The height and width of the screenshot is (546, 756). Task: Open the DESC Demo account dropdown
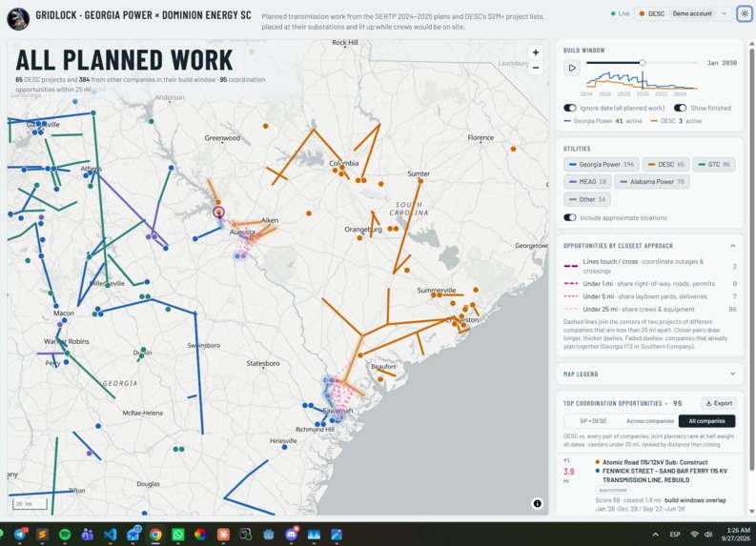click(683, 13)
